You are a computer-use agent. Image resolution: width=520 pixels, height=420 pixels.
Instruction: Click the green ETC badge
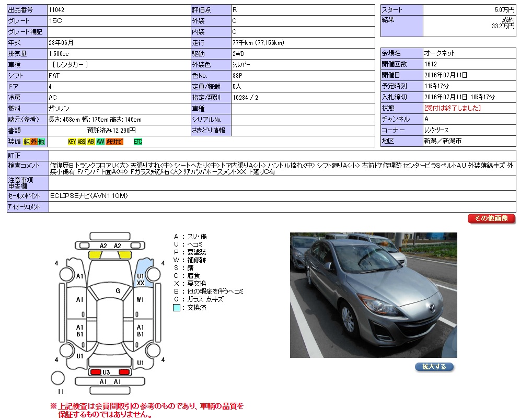tap(138, 142)
